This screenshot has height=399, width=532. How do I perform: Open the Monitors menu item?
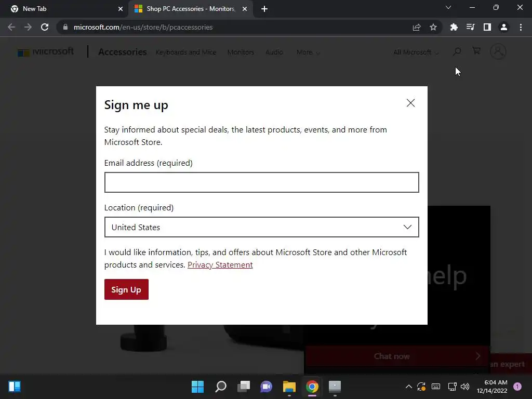pos(241,52)
